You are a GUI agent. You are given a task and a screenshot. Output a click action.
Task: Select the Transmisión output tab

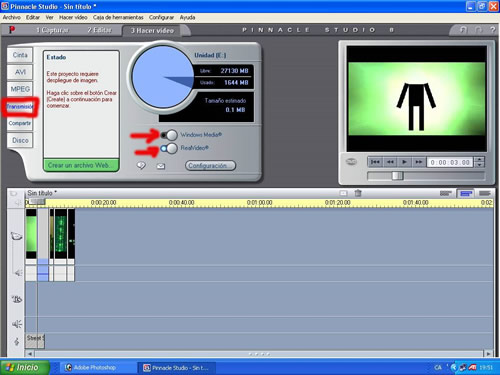(20, 107)
